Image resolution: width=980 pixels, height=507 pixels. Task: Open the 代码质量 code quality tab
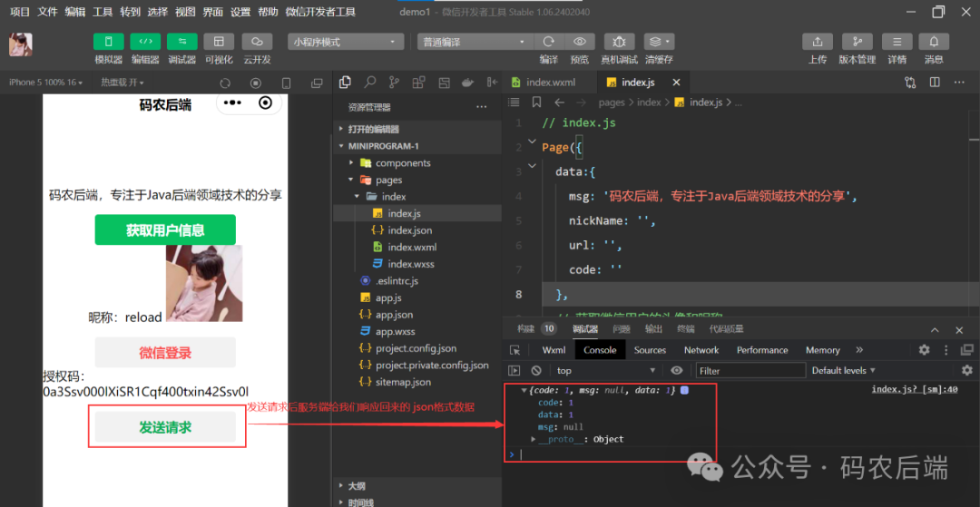point(726,329)
